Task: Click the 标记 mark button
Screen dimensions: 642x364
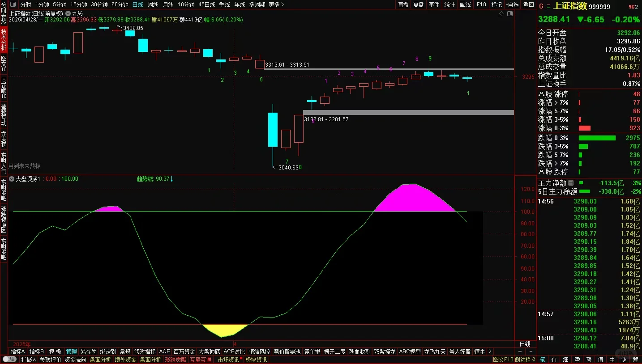Action: pyautogui.click(x=496, y=4)
